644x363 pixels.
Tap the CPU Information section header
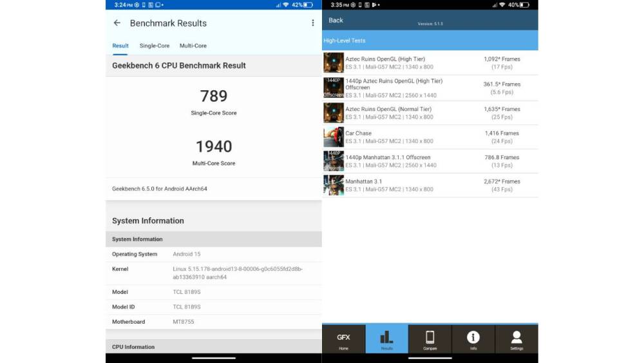pyautogui.click(x=214, y=346)
